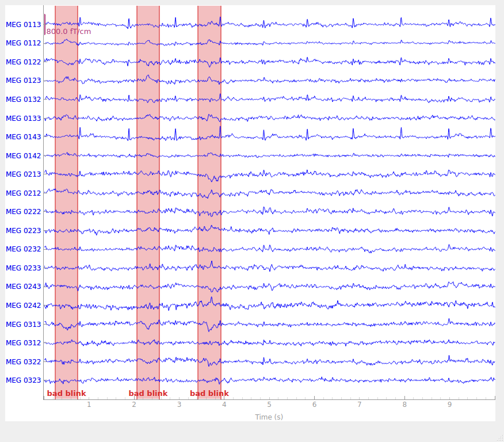
Task: Click channel label MEG 0242
Action: click(x=24, y=306)
